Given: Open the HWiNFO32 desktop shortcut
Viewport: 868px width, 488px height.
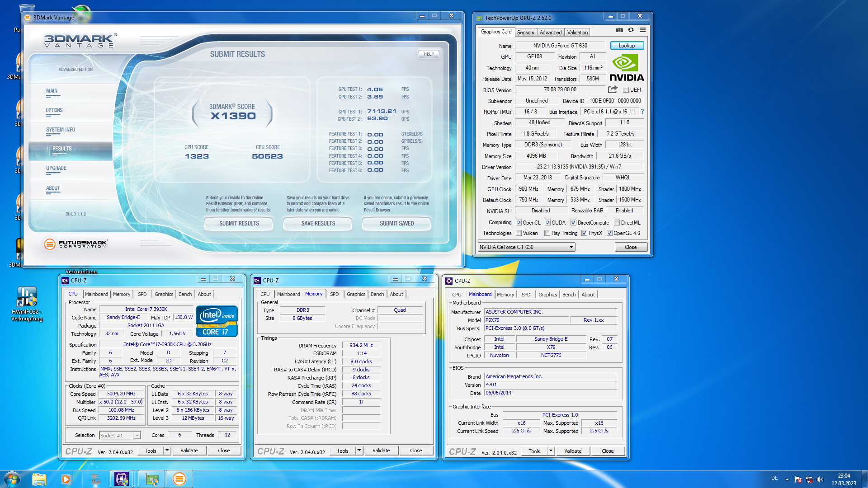Looking at the screenshot, I should tap(27, 304).
